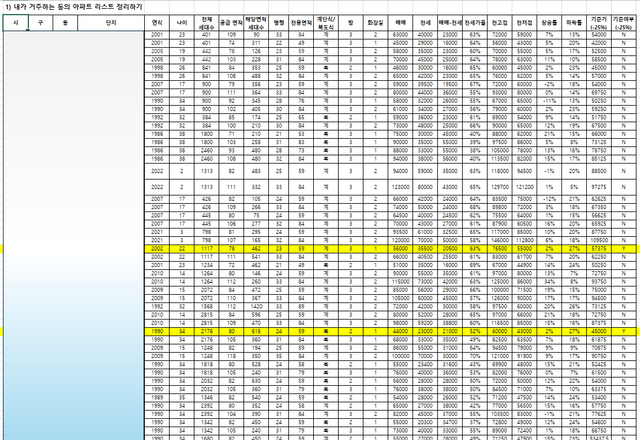Select the '구' header cell
The width and height of the screenshot is (640, 440).
40,23
